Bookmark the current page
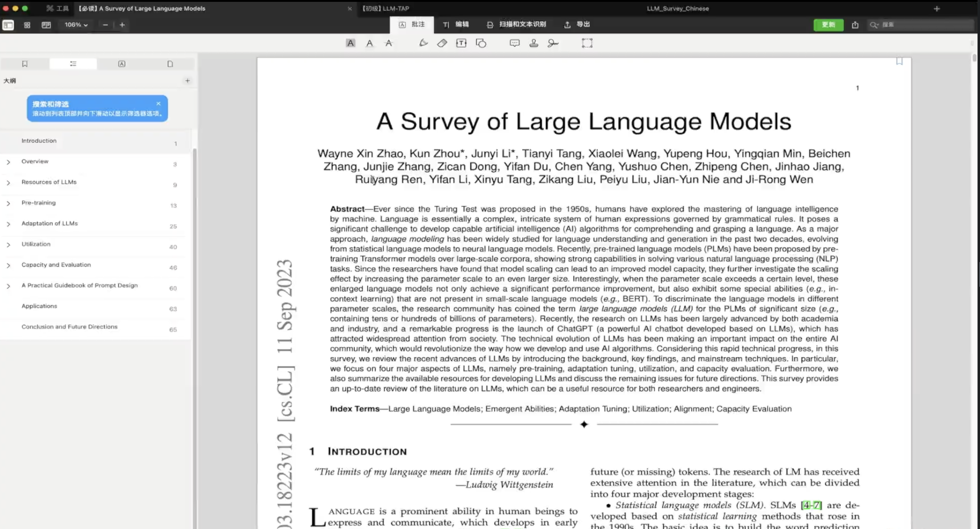 [899, 61]
